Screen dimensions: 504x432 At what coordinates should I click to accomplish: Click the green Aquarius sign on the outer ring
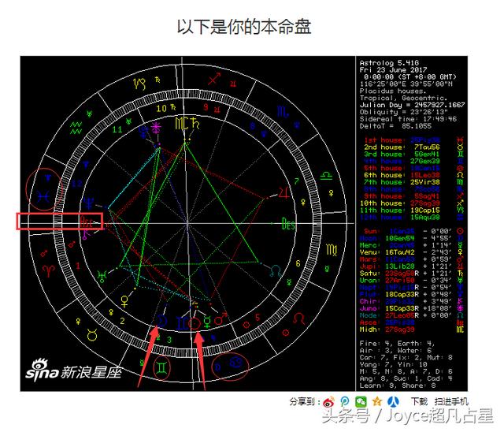[76, 128]
